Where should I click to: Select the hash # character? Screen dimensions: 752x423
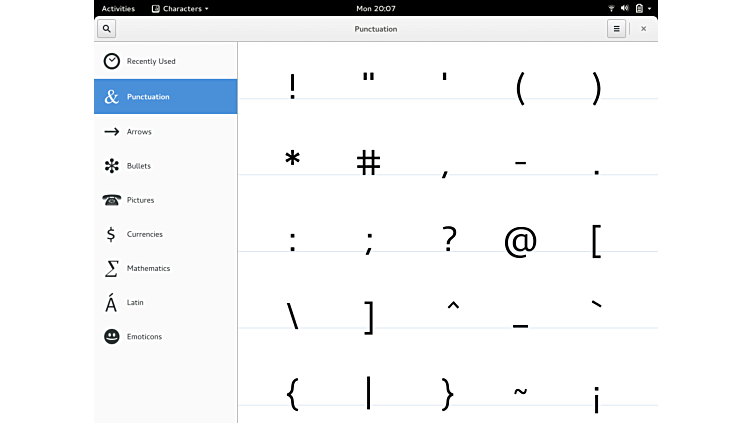[x=368, y=162]
